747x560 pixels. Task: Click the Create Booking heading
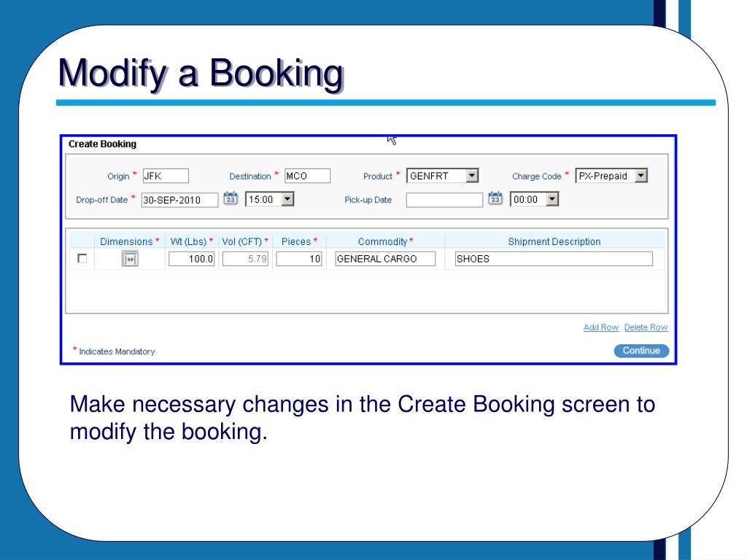tap(102, 144)
